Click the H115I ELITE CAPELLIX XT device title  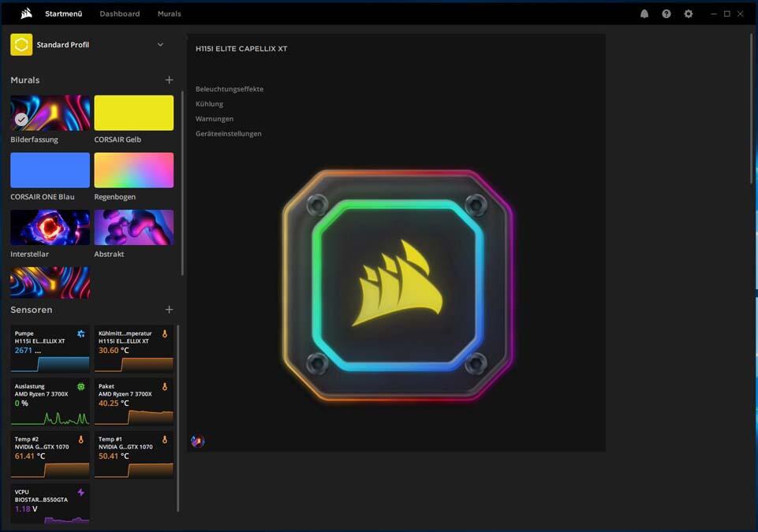[241, 49]
